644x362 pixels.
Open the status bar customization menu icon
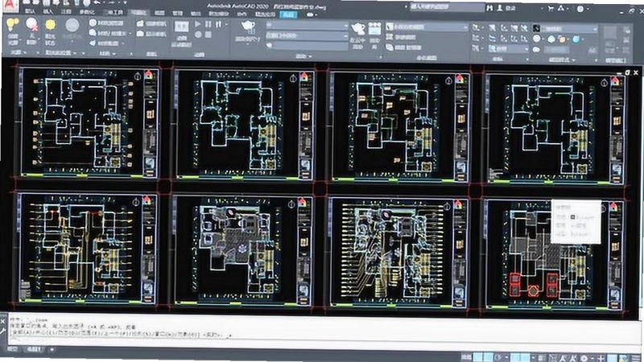click(x=637, y=359)
